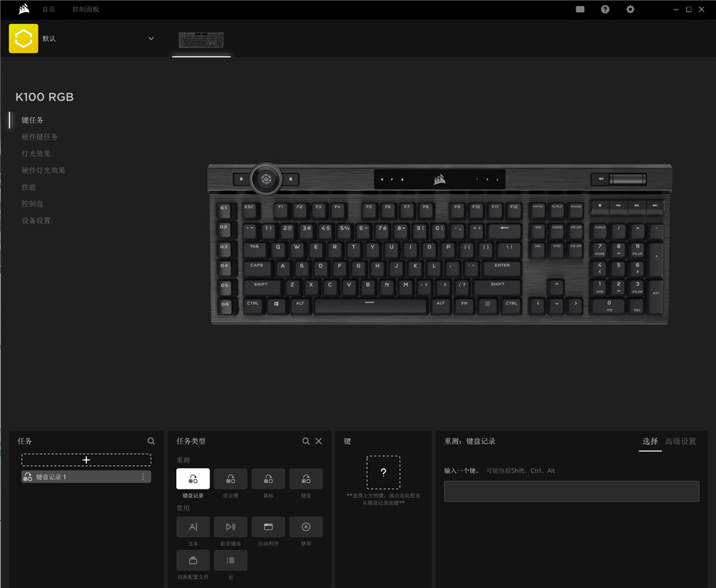The image size is (716, 588).
Task: Focus the remap key input field
Action: tap(571, 491)
